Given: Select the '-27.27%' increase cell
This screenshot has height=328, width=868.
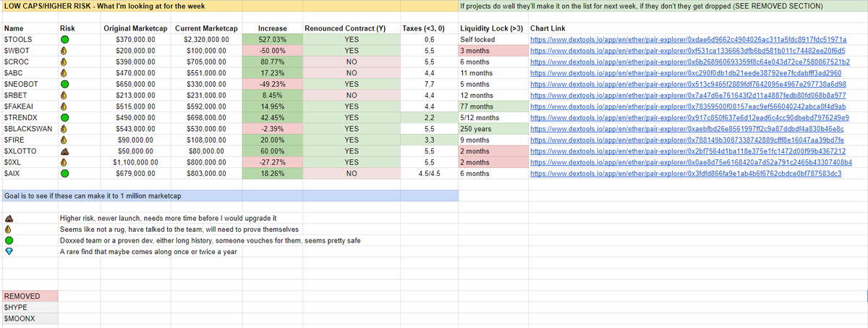Looking at the screenshot, I should pyautogui.click(x=272, y=162).
